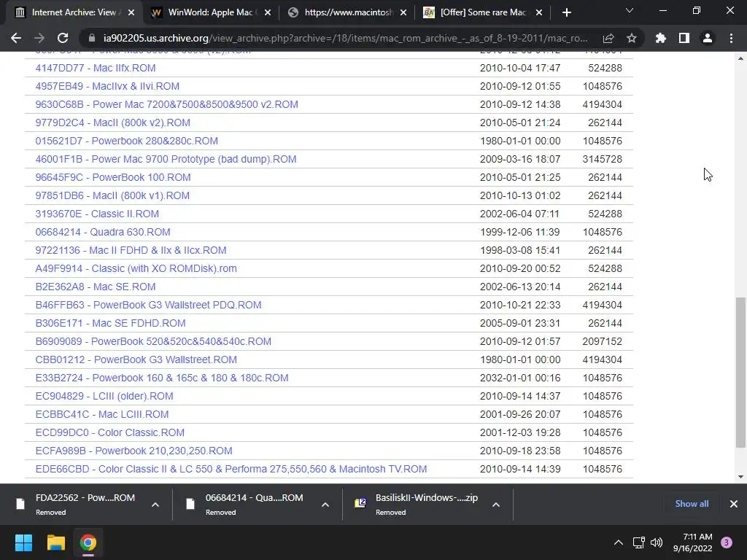The height and width of the screenshot is (560, 747).
Task: Open Color Classic II & LC 550 ROM
Action: pos(231,469)
